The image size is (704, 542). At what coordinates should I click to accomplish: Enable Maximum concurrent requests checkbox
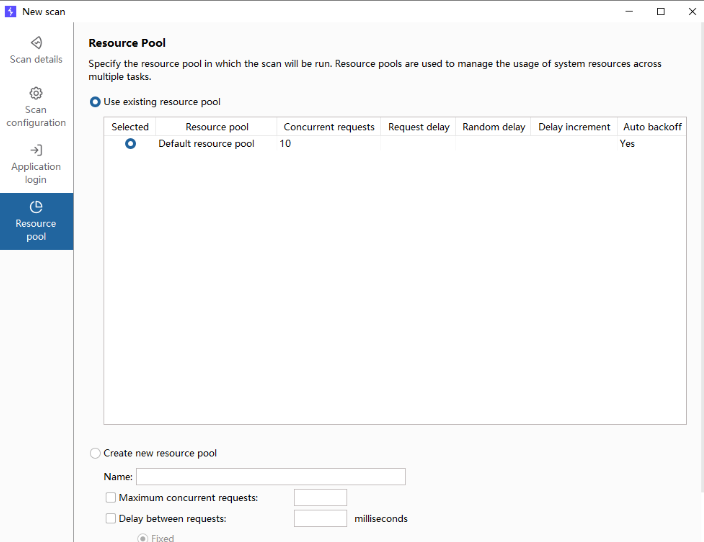pos(110,498)
